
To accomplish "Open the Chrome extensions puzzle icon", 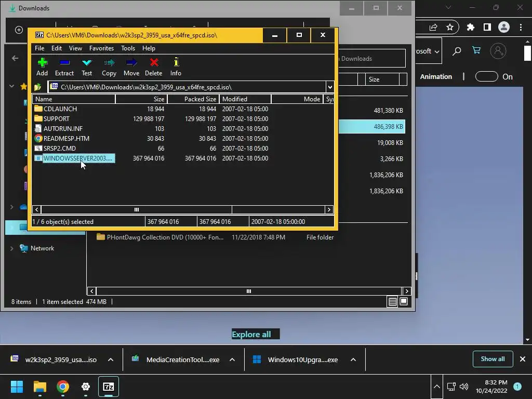I will point(470,27).
